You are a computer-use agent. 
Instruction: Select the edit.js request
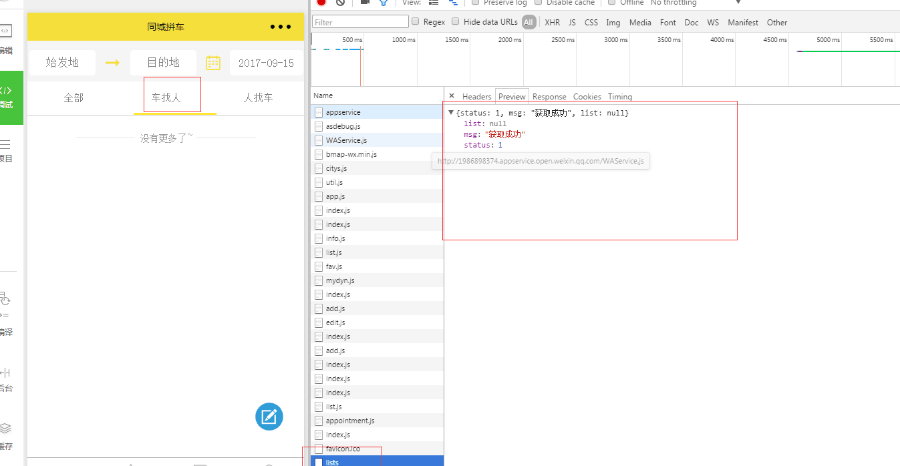tap(377, 323)
